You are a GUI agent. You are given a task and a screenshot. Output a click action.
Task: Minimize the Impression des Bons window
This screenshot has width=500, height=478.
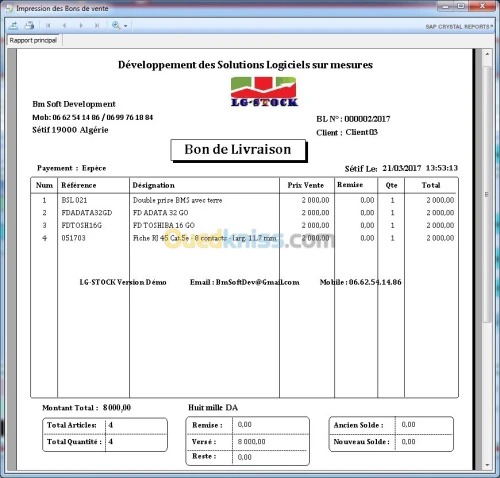(446, 6)
